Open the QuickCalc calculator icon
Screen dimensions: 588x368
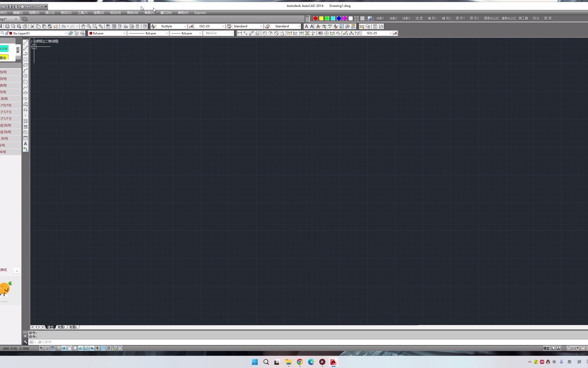tap(137, 26)
